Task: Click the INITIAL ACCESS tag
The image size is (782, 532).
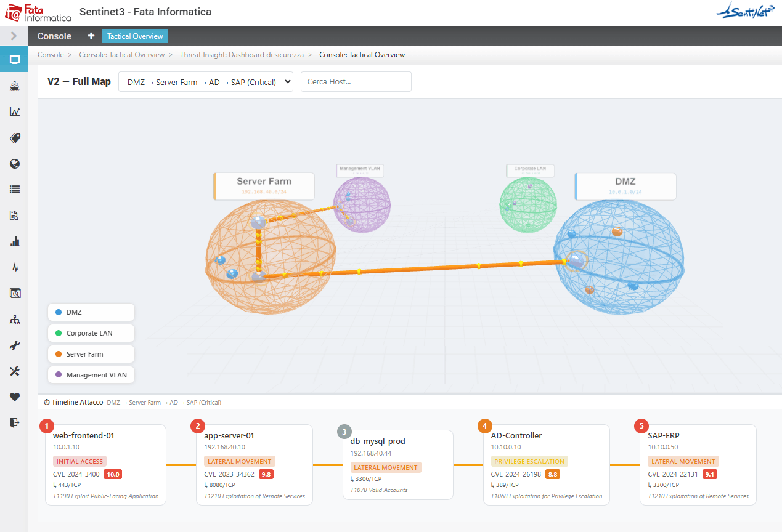Action: point(80,461)
